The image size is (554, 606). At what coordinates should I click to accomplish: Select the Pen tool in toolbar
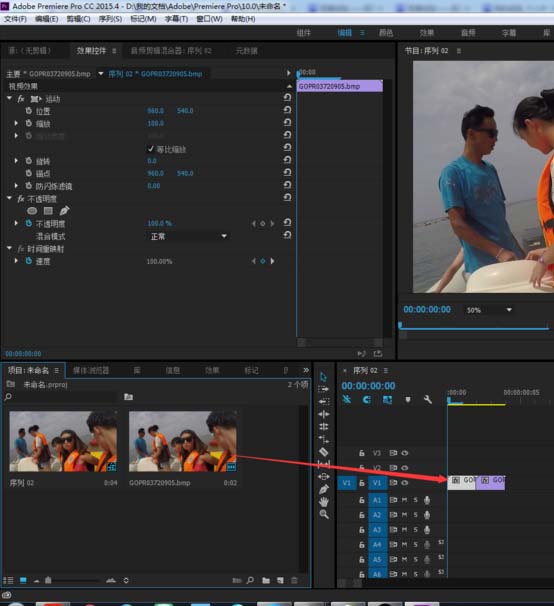324,489
